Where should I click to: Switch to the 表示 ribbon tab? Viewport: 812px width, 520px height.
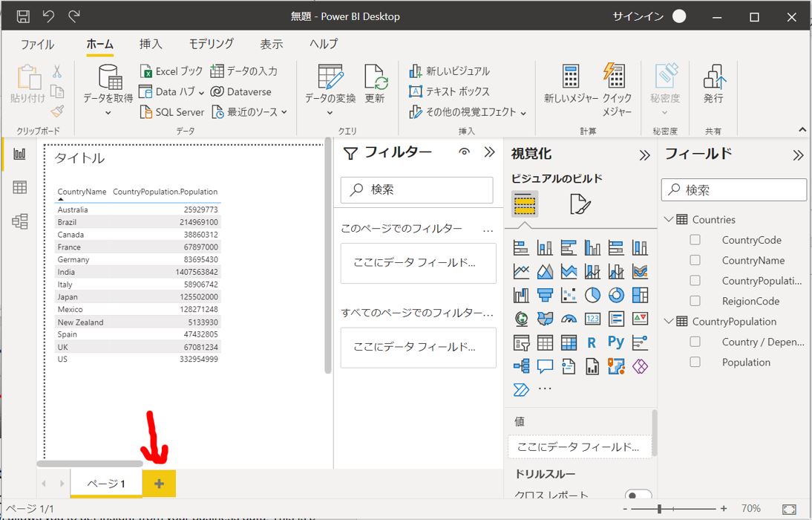click(272, 44)
